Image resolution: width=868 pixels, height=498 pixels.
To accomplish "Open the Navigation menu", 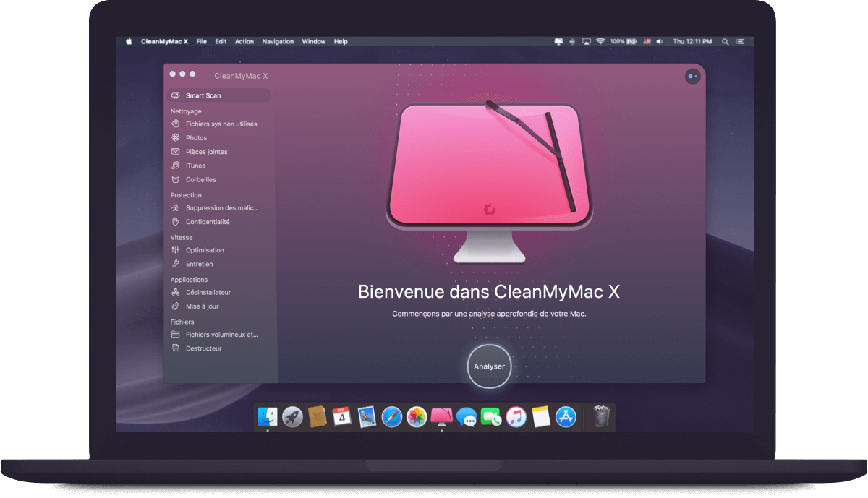I will [x=278, y=41].
